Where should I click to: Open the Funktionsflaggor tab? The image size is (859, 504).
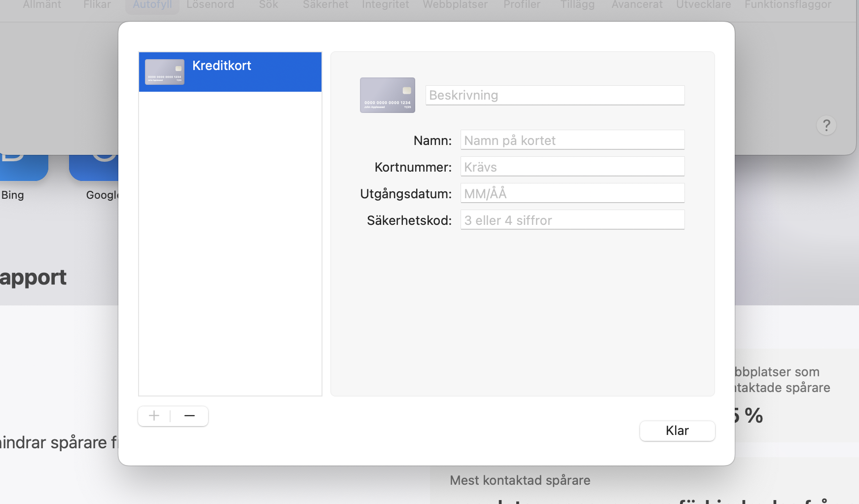[x=787, y=5]
